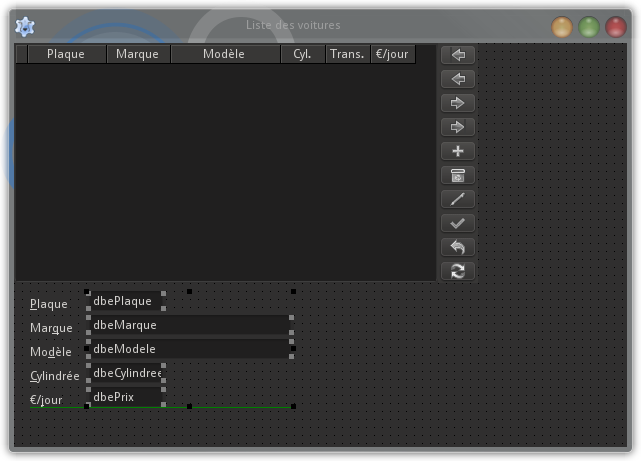The image size is (641, 461).
Task: Click into the dbeMarque edit field
Action: 189,325
